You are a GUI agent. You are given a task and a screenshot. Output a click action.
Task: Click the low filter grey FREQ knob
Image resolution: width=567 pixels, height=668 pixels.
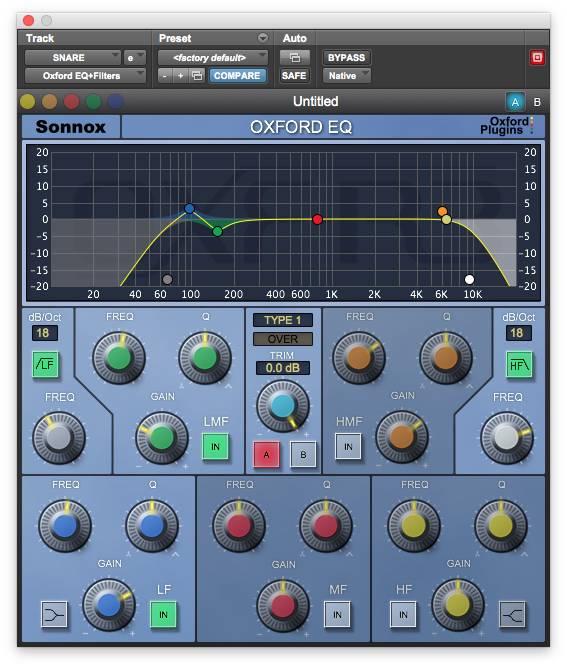point(59,437)
